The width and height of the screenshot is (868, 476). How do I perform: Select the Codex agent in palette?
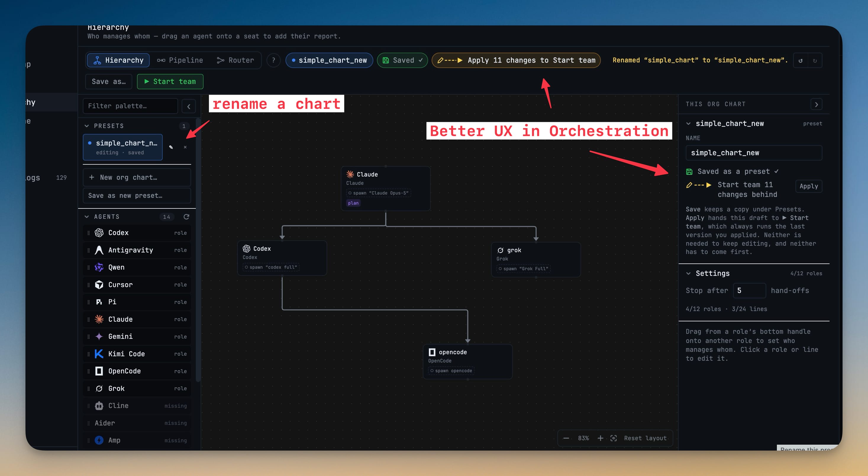pos(137,233)
